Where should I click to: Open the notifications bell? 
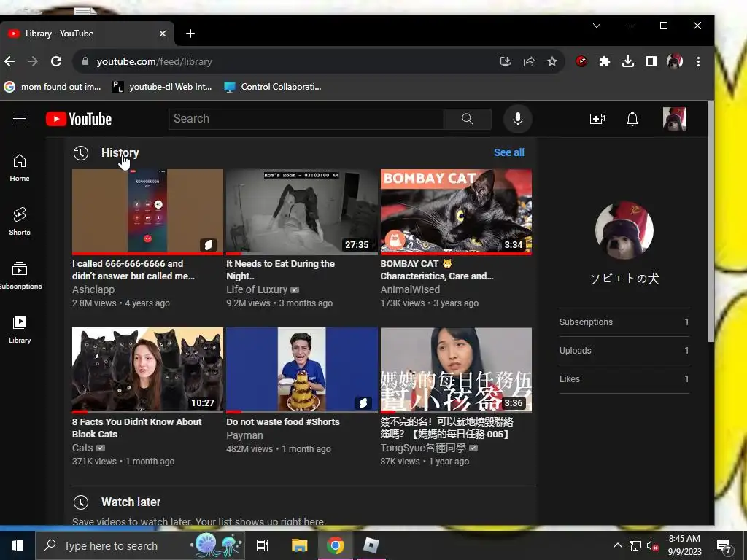[x=632, y=119]
